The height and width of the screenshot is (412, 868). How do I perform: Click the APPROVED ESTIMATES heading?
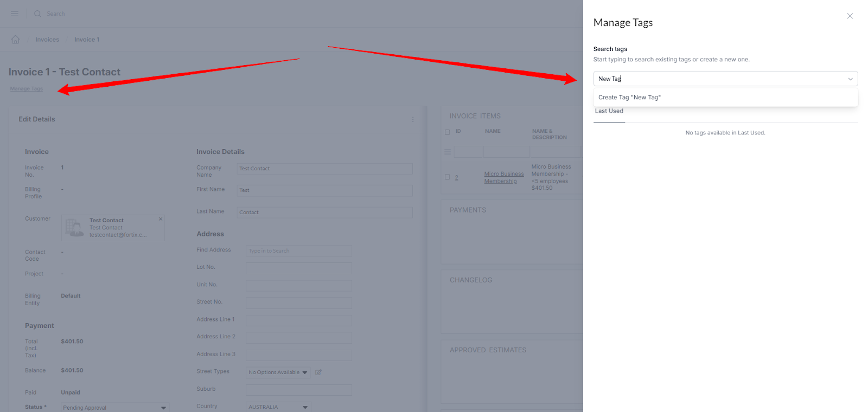488,350
